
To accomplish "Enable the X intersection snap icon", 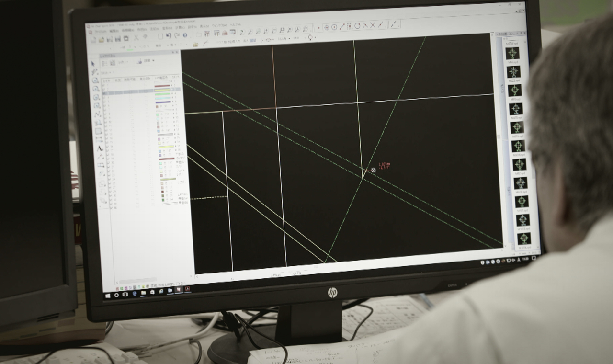I will (373, 25).
